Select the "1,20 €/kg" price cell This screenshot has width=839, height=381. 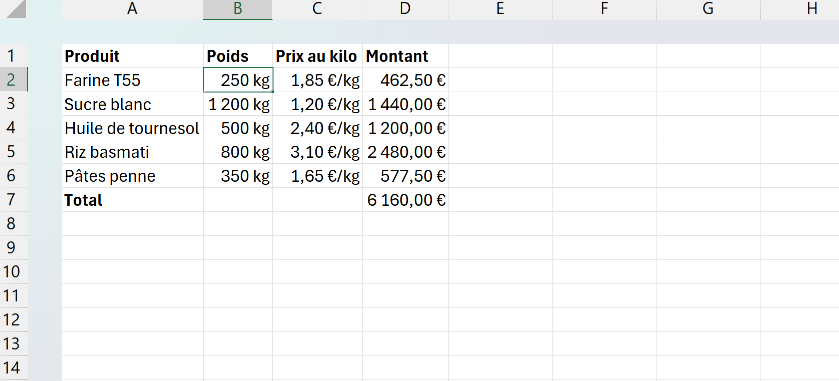tap(317, 104)
